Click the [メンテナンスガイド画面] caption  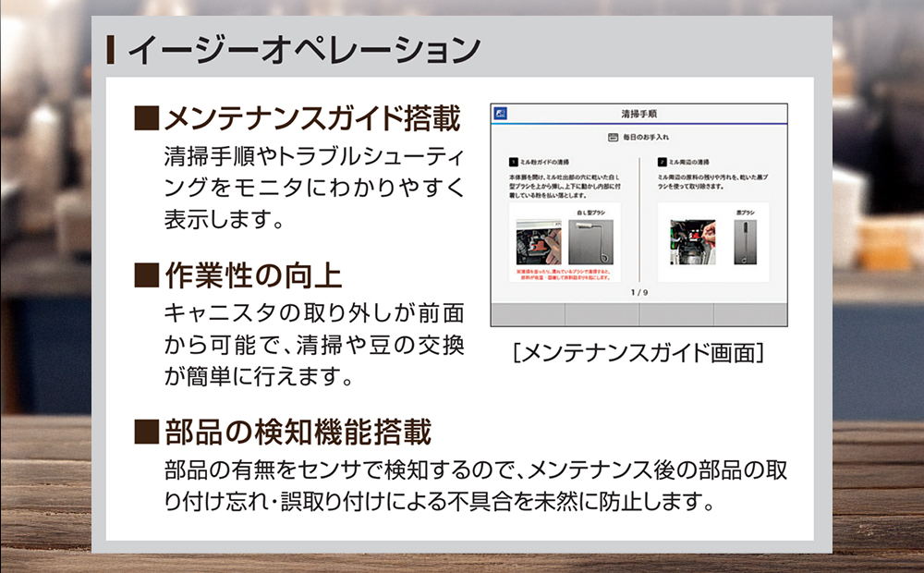click(x=641, y=352)
